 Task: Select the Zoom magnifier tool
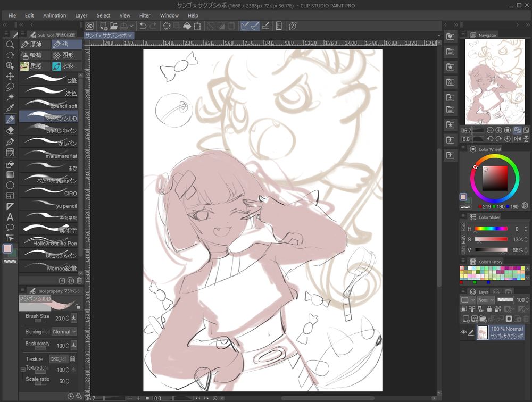(10, 45)
